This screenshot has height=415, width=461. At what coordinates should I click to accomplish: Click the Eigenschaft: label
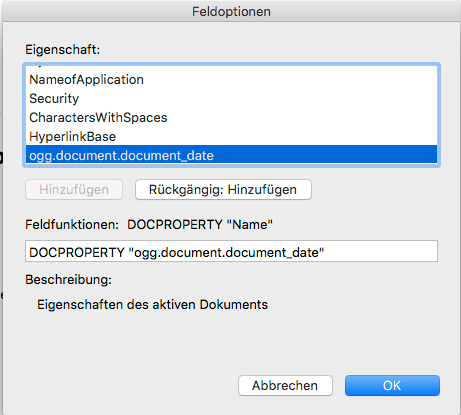[63, 50]
